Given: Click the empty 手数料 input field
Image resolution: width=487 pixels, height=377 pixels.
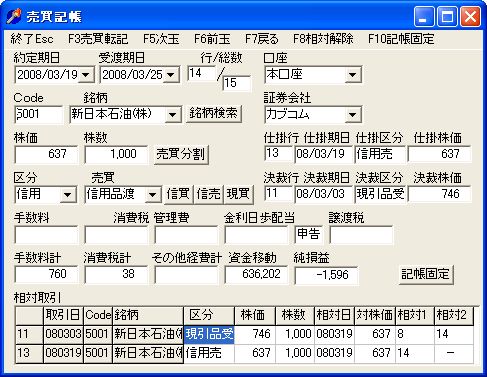Looking at the screenshot, I should point(46,235).
